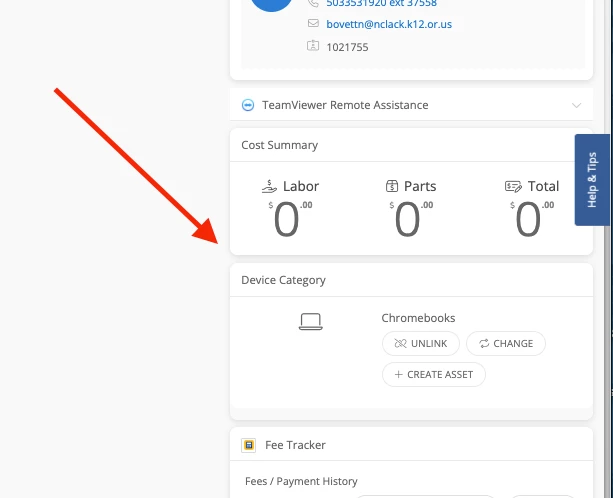Click the Total label in Cost Summary
This screenshot has height=498, width=613.
click(543, 186)
